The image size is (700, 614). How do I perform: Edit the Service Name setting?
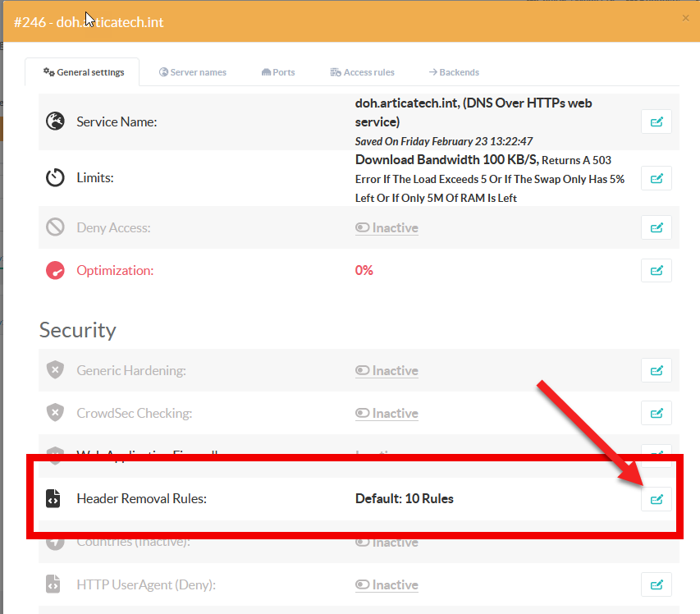(656, 121)
